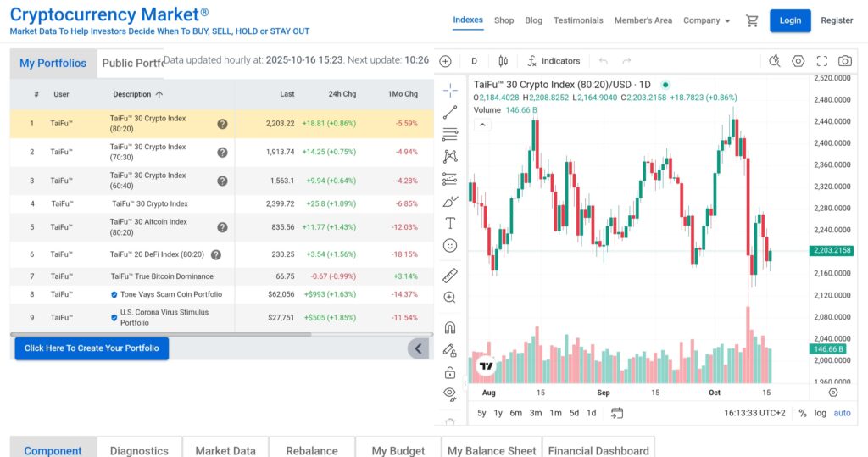The height and width of the screenshot is (457, 868).
Task: Open the Indicators menu
Action: 553,61
